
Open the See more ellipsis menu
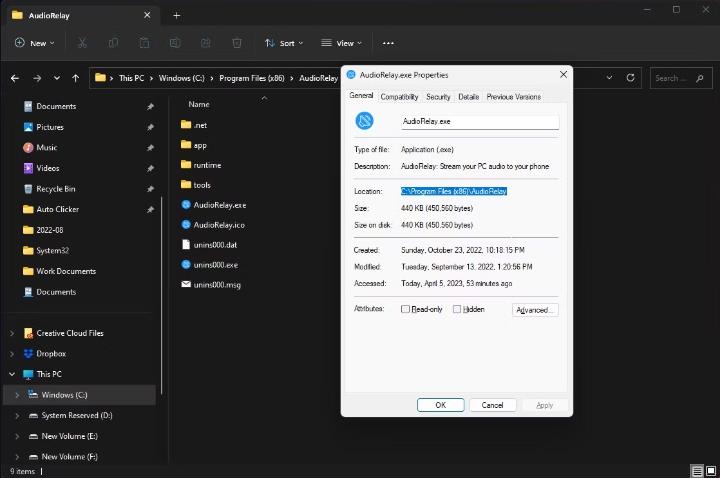click(x=388, y=43)
